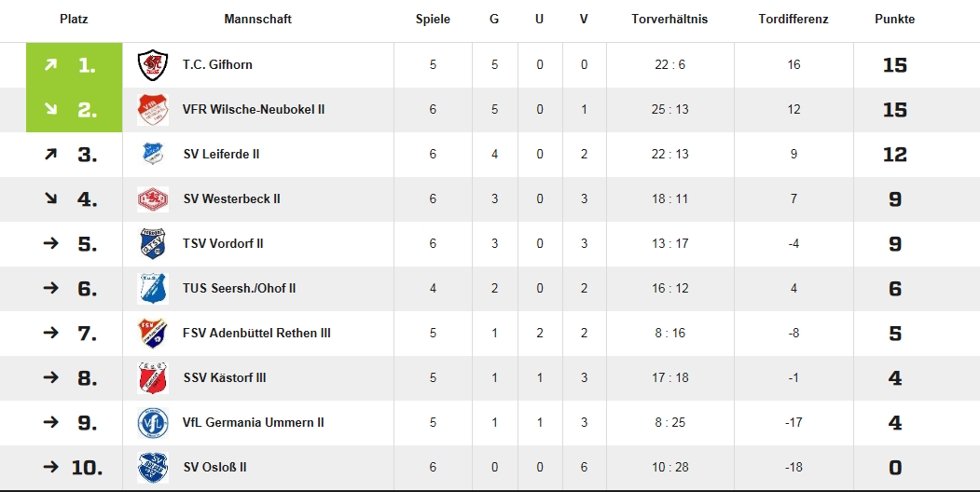
Task: Click the Tordifferenz column header
Action: tap(794, 20)
